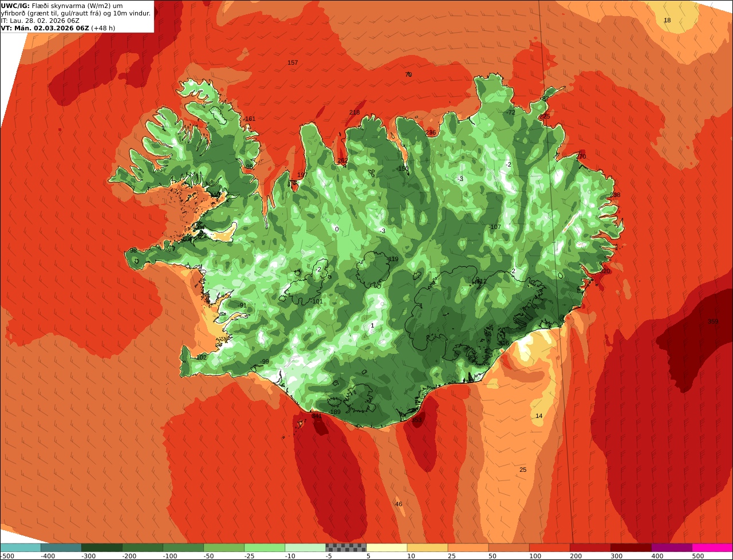Click the valid time "VT: Mán. 02.03.2026 06Z"
The height and width of the screenshot is (560, 733).
[45, 27]
